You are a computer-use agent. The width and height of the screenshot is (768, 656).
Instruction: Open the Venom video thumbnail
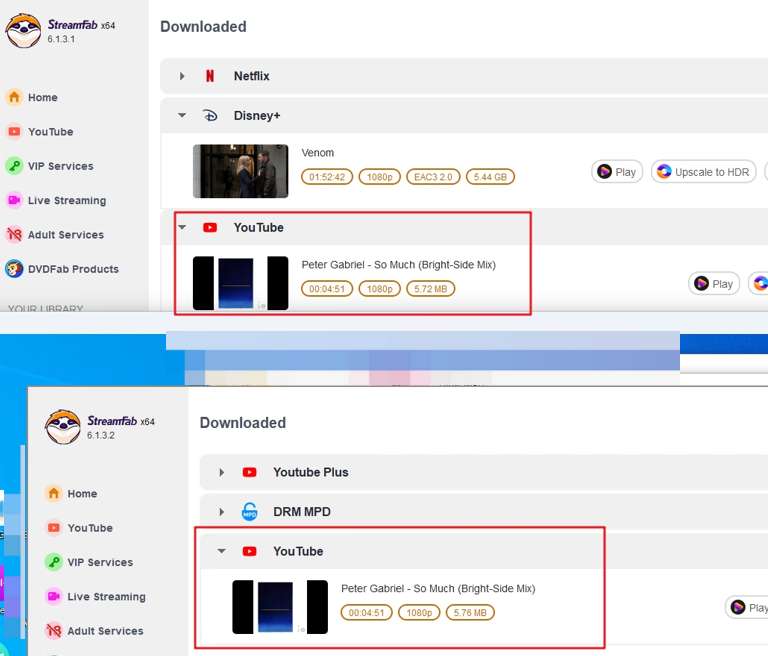[x=240, y=171]
